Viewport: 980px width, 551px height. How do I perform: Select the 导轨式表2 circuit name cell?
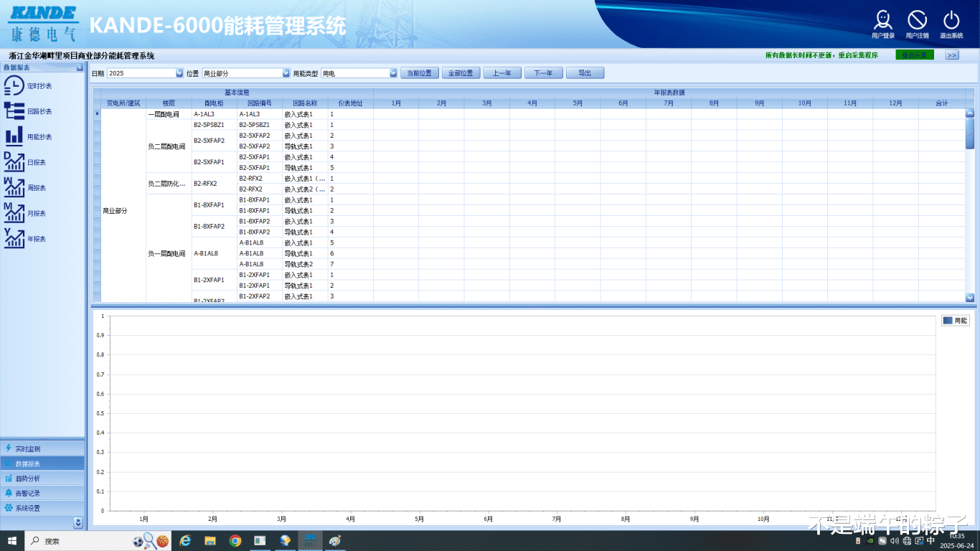tap(305, 264)
